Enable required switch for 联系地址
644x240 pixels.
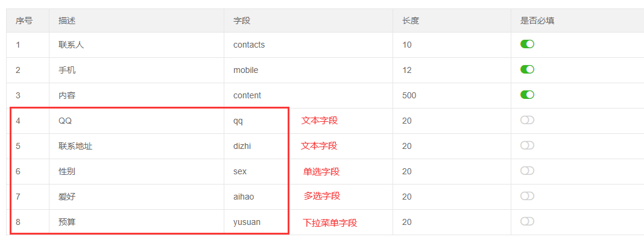point(527,145)
